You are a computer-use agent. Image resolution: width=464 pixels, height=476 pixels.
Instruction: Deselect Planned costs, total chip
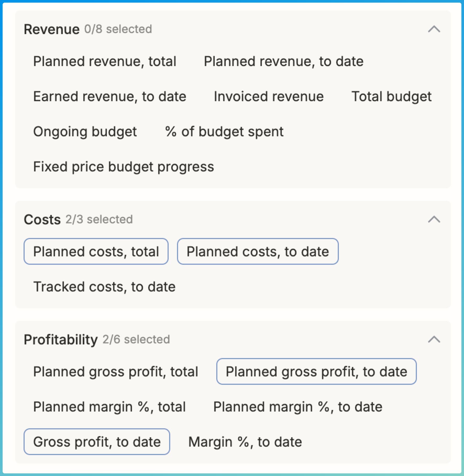click(96, 252)
